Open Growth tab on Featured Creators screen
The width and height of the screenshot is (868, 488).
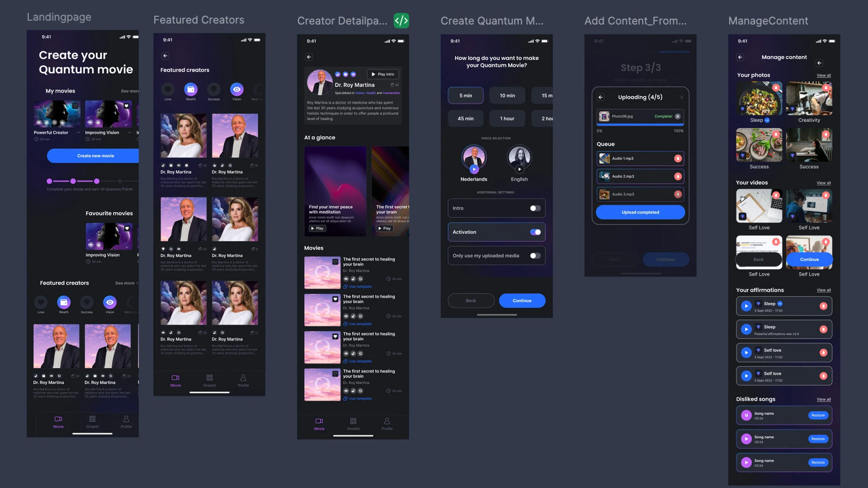point(209,381)
